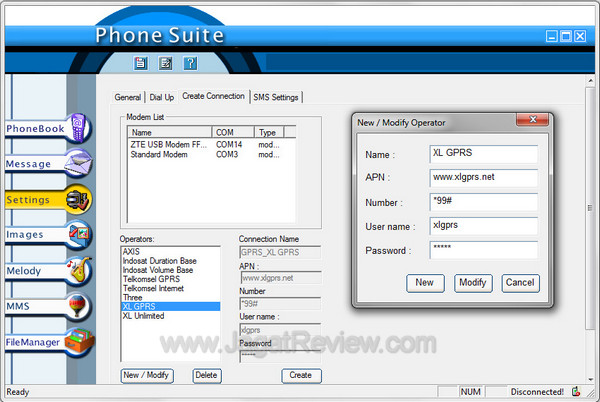Click the greyed Number field in main panel
The height and width of the screenshot is (402, 600).
point(280,304)
